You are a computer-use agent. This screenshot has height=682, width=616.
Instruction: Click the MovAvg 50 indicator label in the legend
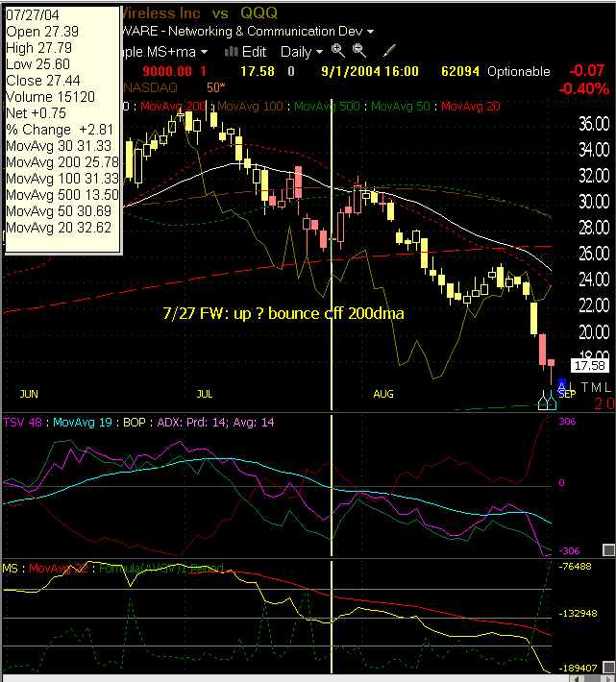tap(400, 106)
